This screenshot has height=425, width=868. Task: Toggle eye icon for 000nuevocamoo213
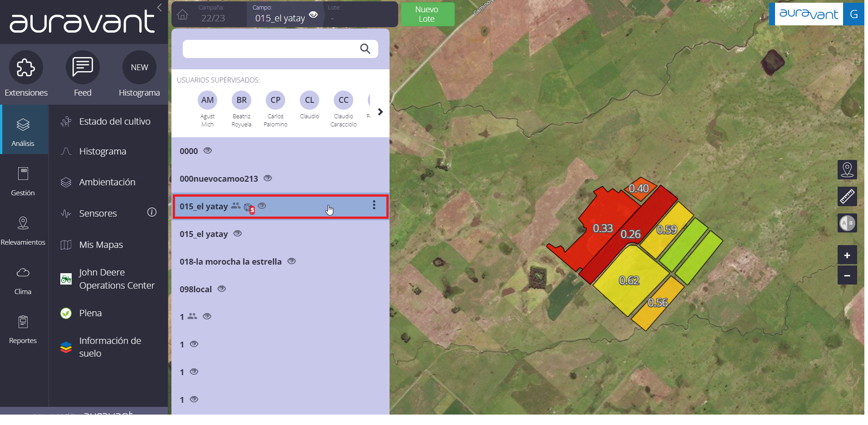coord(268,178)
